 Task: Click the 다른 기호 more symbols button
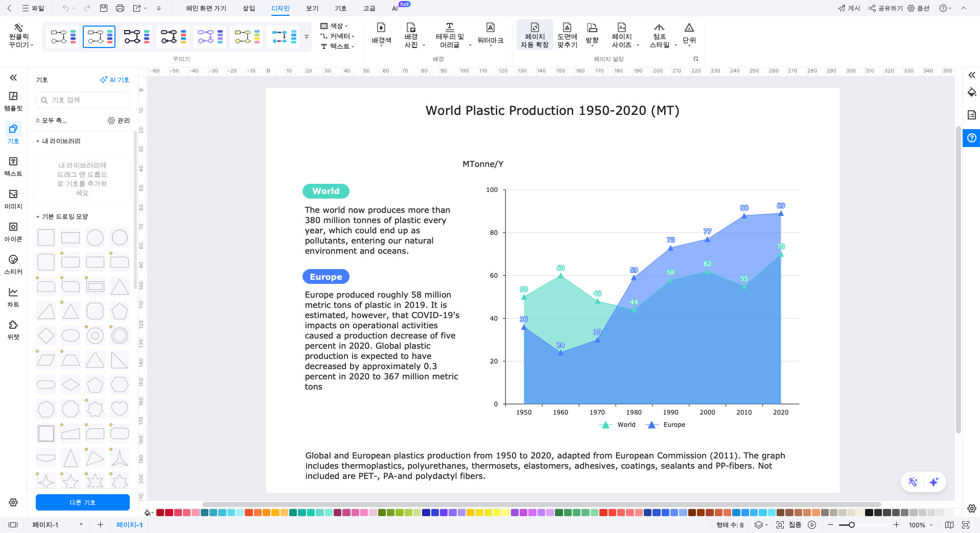click(x=83, y=502)
